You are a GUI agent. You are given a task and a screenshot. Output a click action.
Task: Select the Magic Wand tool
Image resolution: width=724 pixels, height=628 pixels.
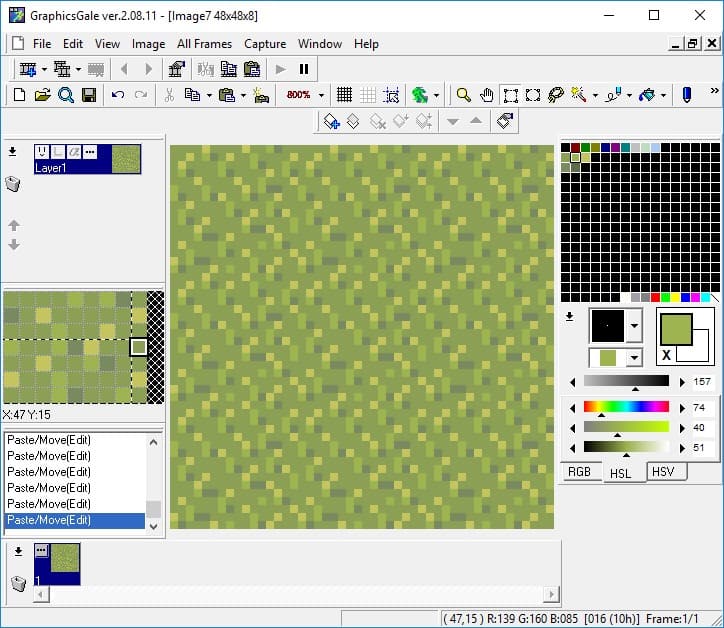pos(579,95)
